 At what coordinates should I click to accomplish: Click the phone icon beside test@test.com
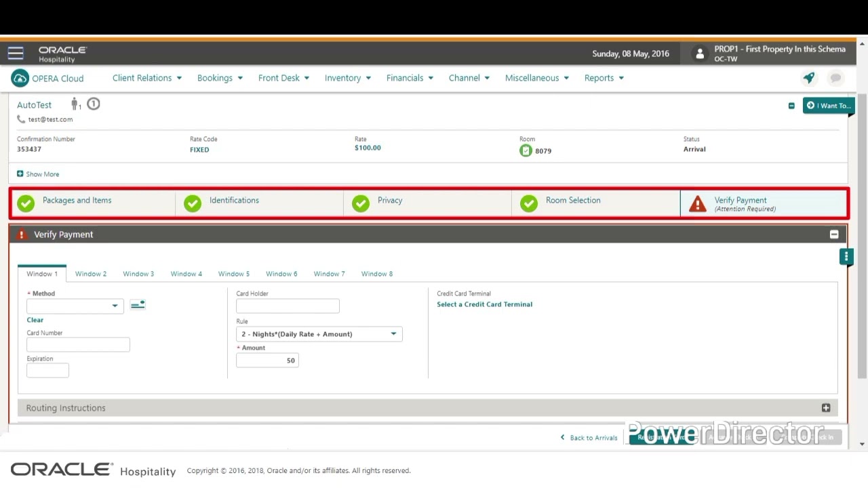point(21,119)
